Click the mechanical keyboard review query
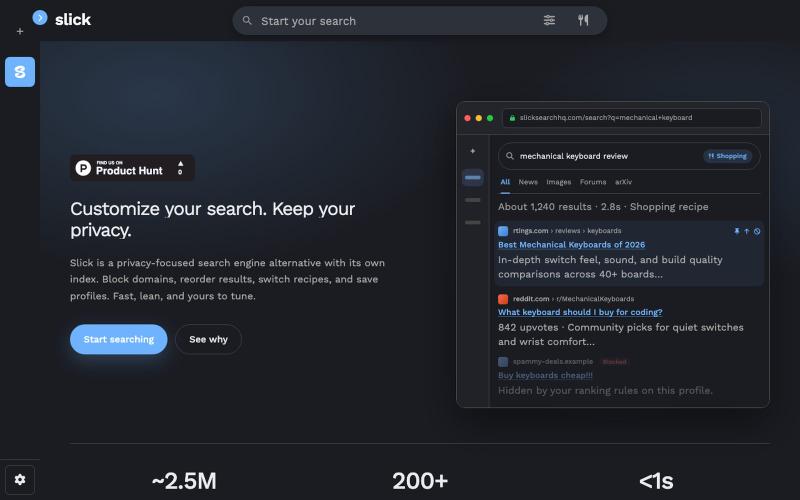Viewport: 800px width, 500px height. (x=573, y=156)
